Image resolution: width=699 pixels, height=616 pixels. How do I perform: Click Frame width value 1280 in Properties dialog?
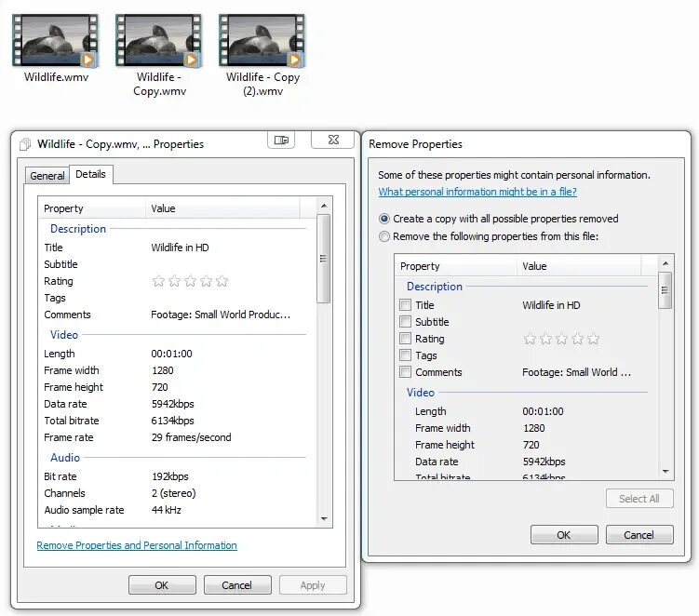[163, 370]
